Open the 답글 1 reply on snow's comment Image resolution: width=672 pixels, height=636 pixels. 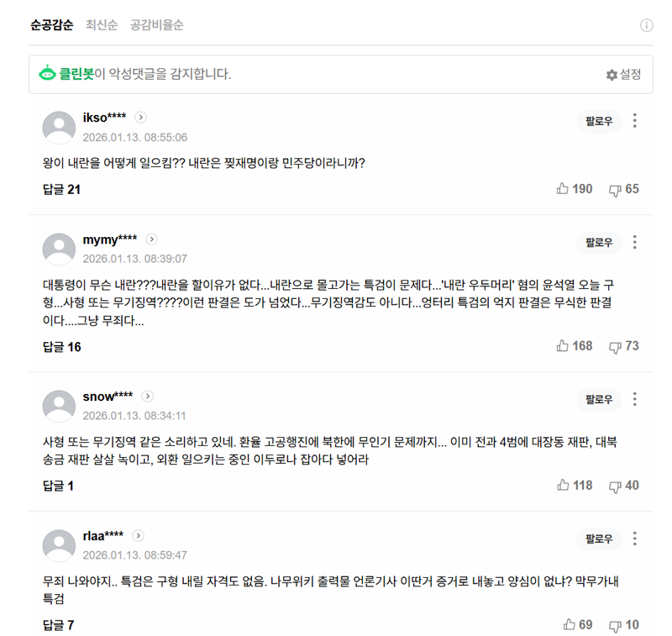[56, 486]
